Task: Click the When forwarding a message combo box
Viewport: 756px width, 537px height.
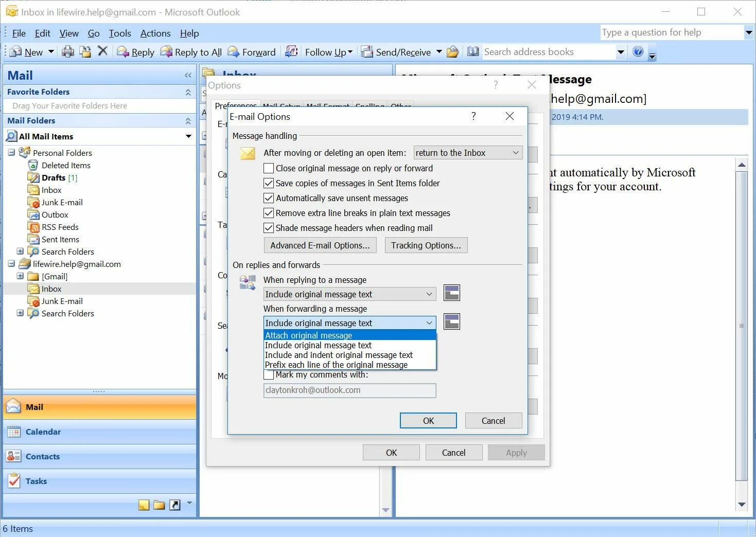Action: click(349, 323)
